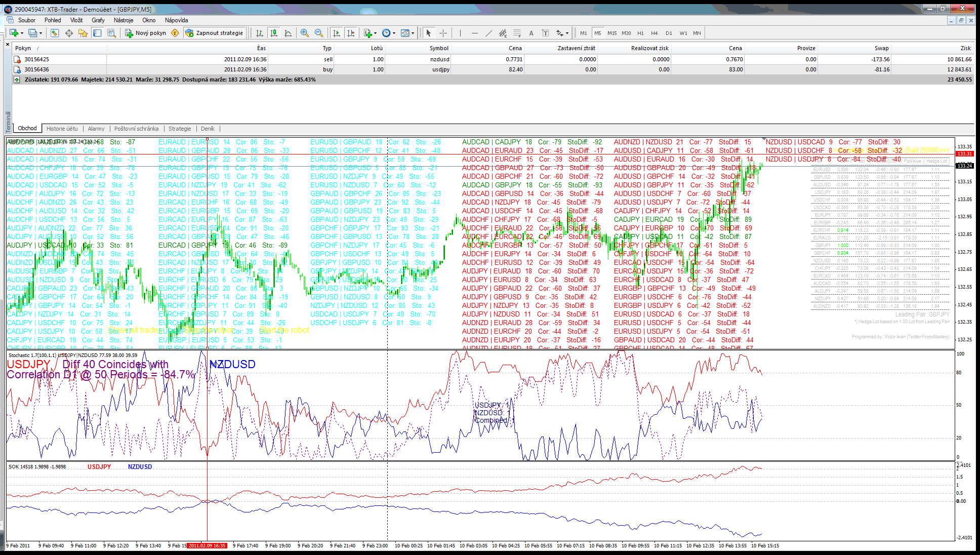Screen dimensions: 980x555
Task: Switch timeframe to D1
Action: coord(669,33)
